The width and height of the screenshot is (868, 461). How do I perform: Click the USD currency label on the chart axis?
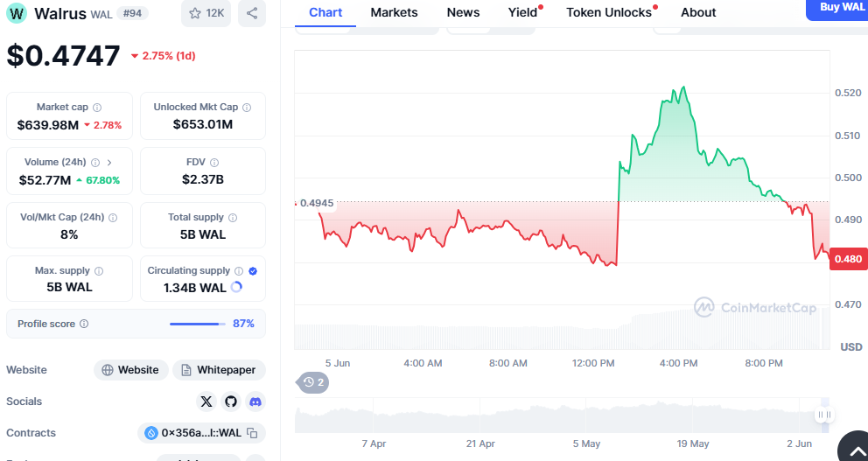pos(850,347)
